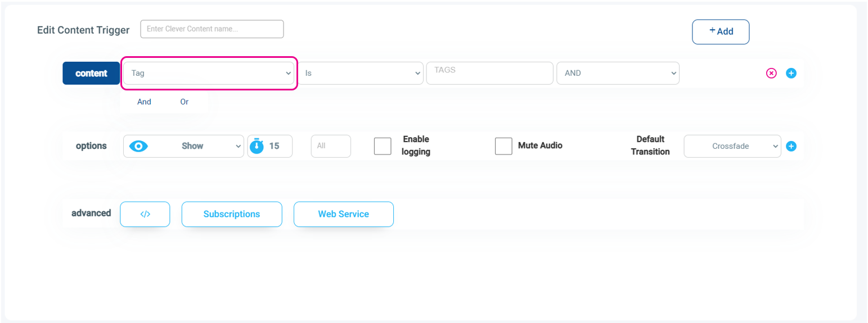Open the Show visibility dropdown
Image resolution: width=868 pixels, height=323 pixels.
pos(183,146)
